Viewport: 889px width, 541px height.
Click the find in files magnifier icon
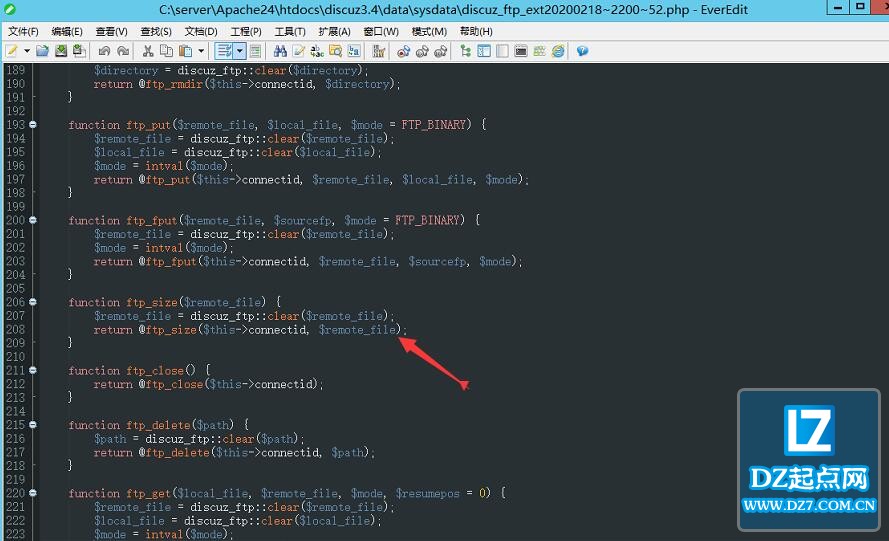point(336,51)
